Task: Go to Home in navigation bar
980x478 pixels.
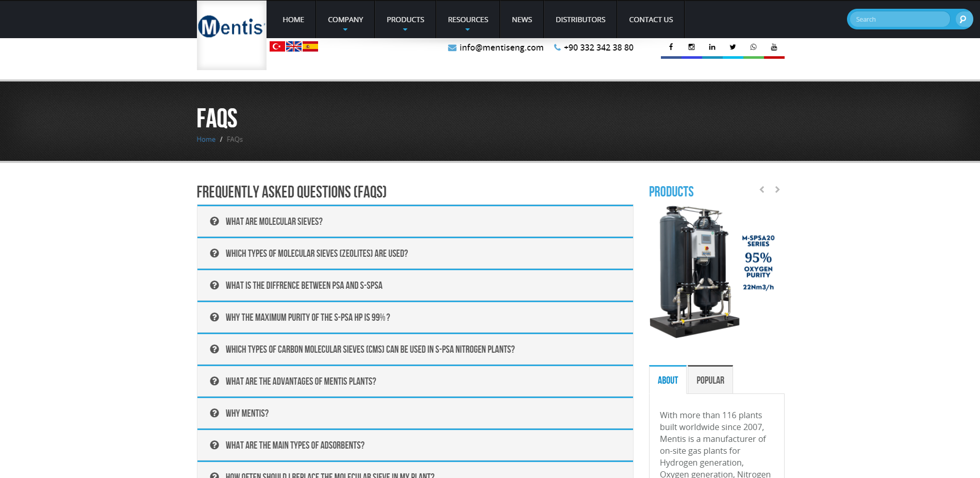Action: [x=293, y=20]
